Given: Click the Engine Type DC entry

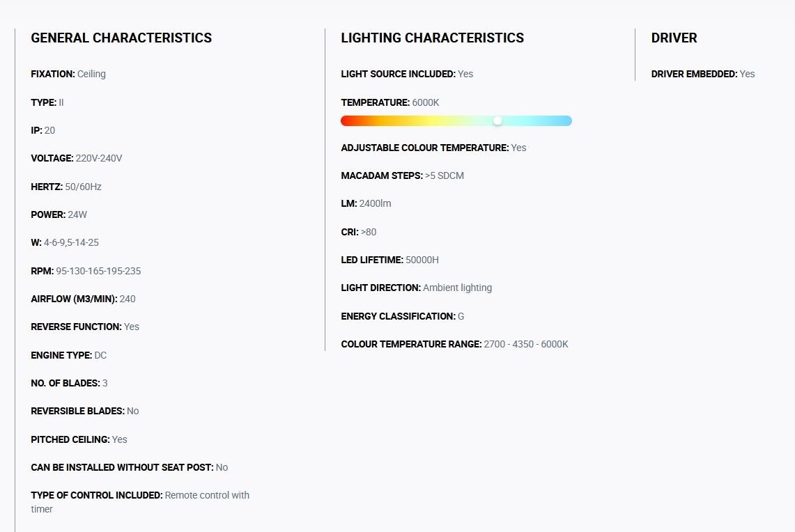Looking at the screenshot, I should 69,355.
